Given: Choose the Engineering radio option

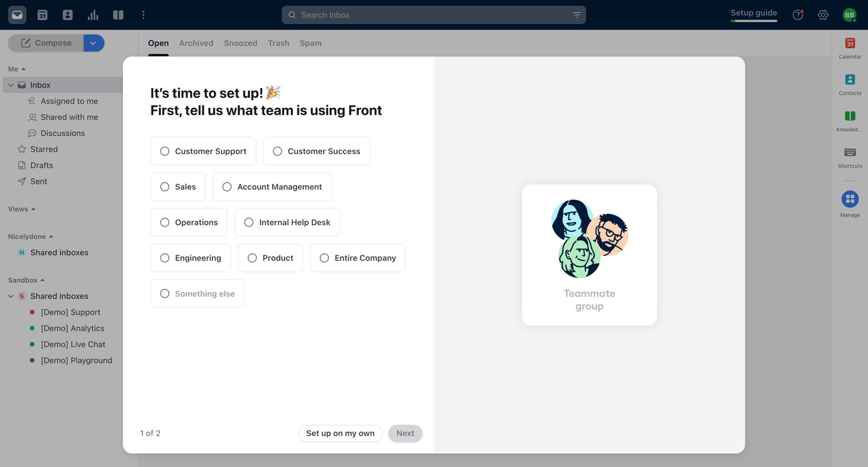Looking at the screenshot, I should (x=191, y=258).
